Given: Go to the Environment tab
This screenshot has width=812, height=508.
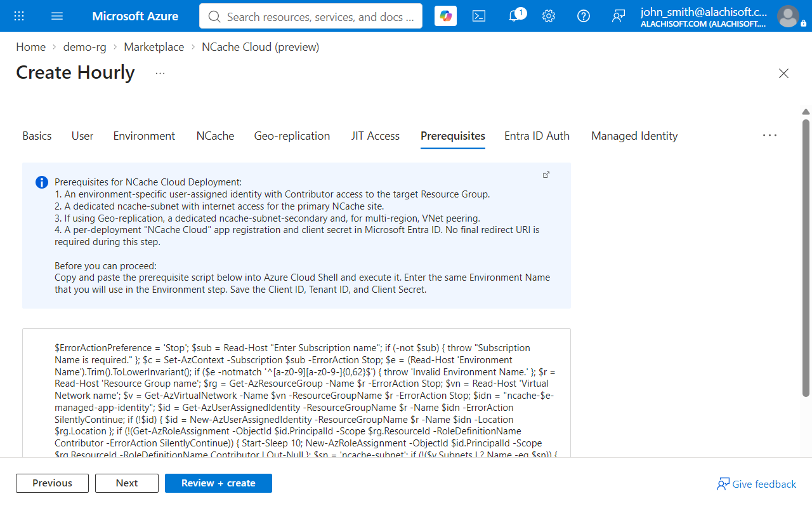Looking at the screenshot, I should point(144,136).
